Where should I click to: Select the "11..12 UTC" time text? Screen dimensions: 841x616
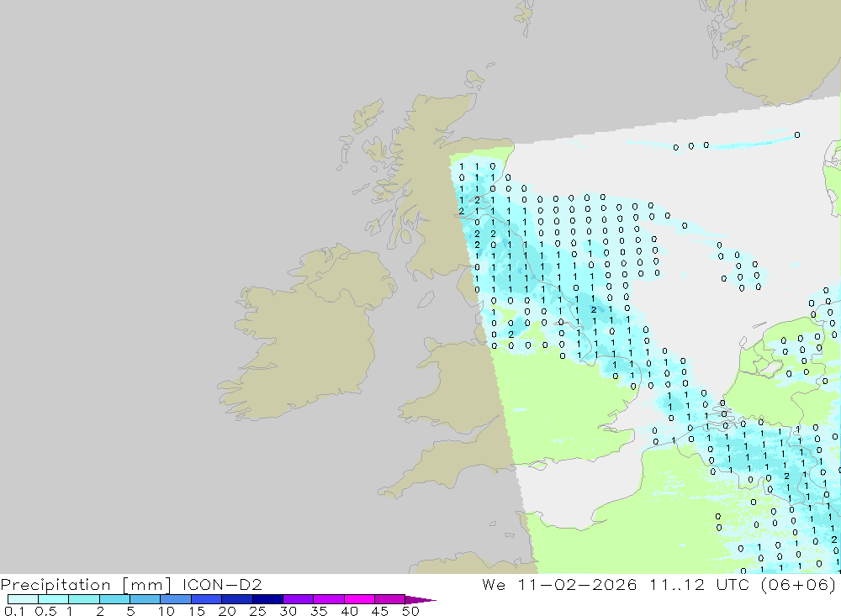[x=699, y=584]
